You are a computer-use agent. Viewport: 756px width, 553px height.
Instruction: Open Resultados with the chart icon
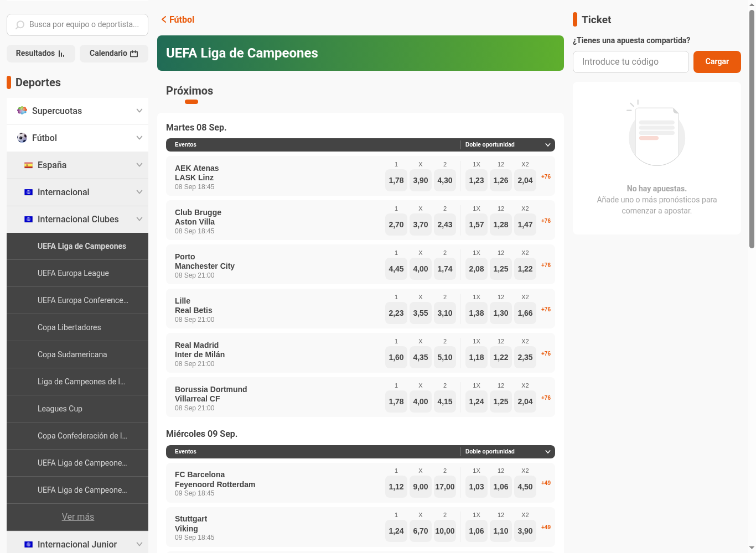tap(41, 53)
